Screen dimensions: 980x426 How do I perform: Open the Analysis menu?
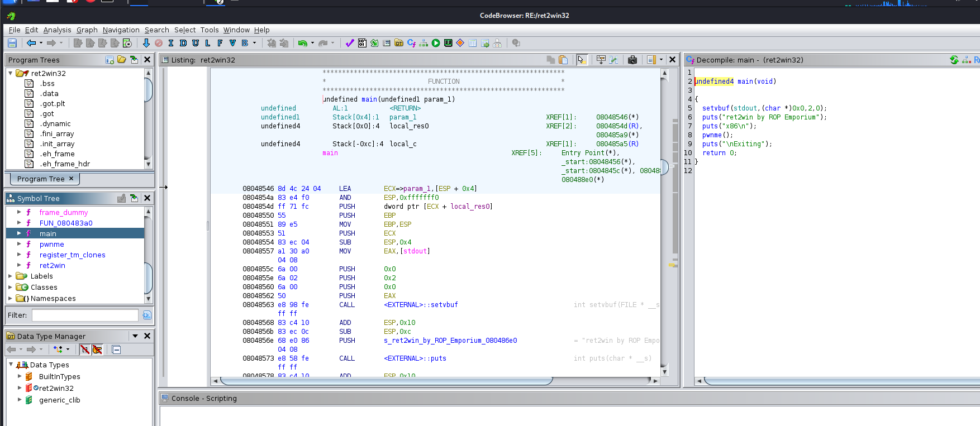(x=57, y=30)
